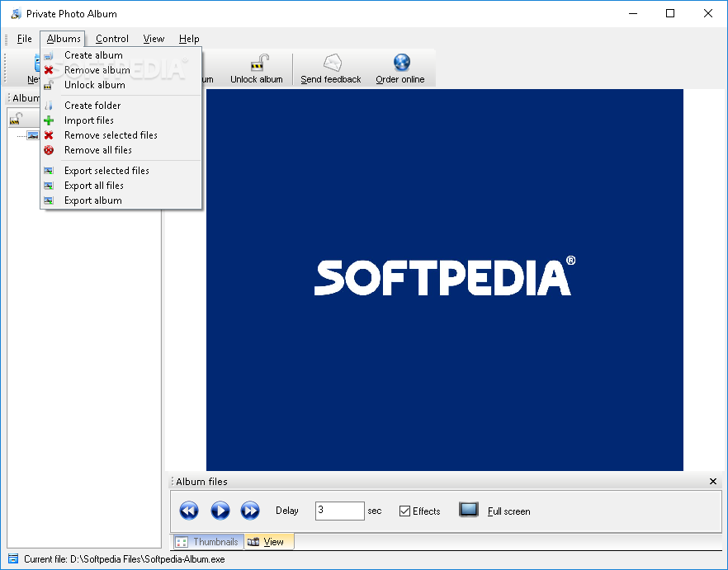Viewport: 728px width, 570px height.
Task: Click the Unlock album toolbar button
Action: coord(256,68)
